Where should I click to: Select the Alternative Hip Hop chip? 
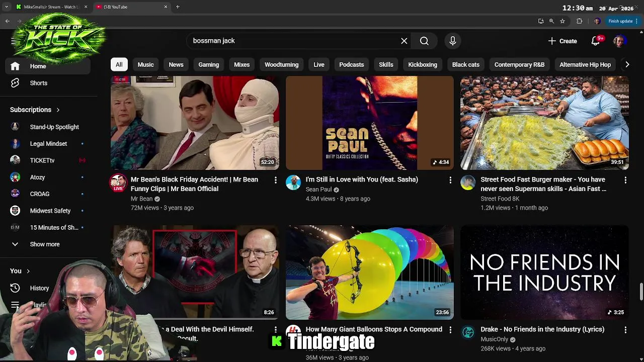[585, 64]
